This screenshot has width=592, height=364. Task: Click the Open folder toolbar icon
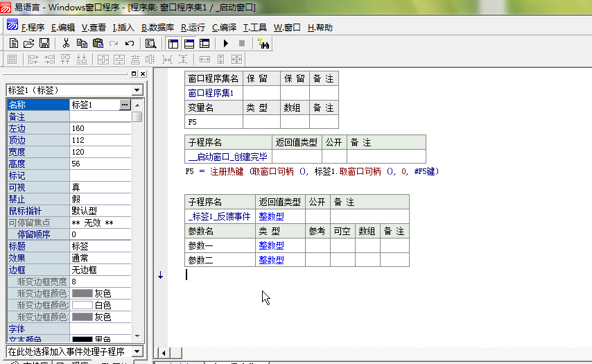pos(28,43)
